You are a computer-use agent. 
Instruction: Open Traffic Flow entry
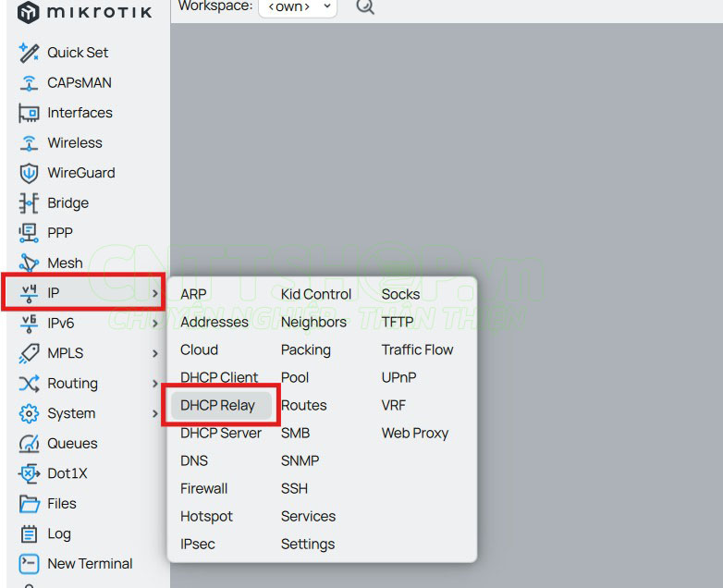pos(417,349)
